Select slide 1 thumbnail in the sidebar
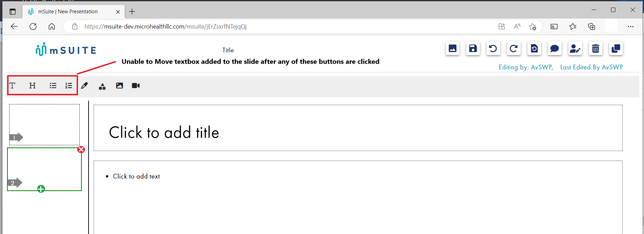Image resolution: width=644 pixels, height=234 pixels. pyautogui.click(x=44, y=124)
